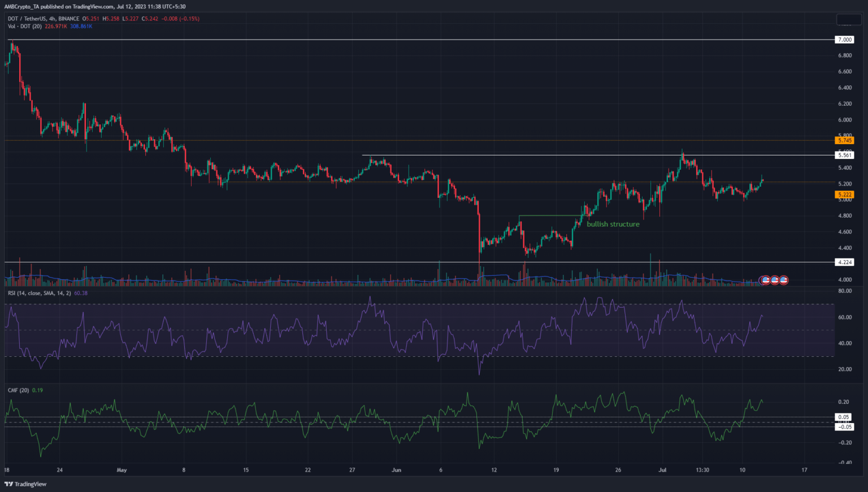
Task: Click the 'May' date on time axis
Action: tap(121, 470)
